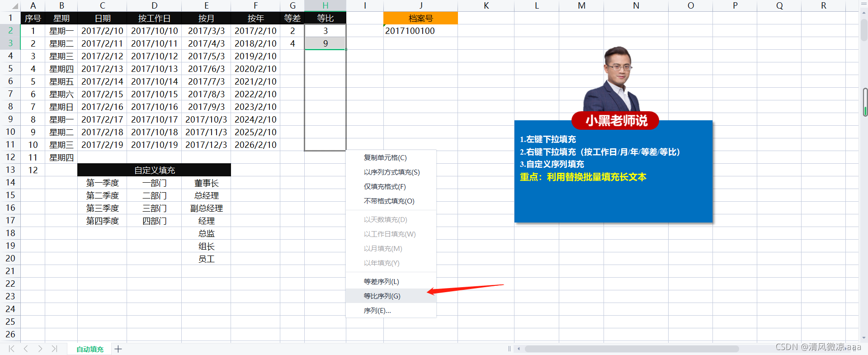Select row 20 header

click(x=10, y=258)
